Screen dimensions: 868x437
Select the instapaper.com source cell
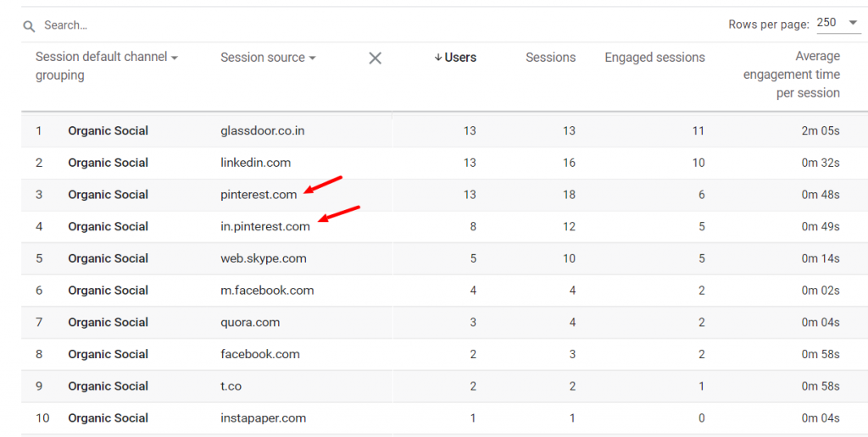point(263,418)
